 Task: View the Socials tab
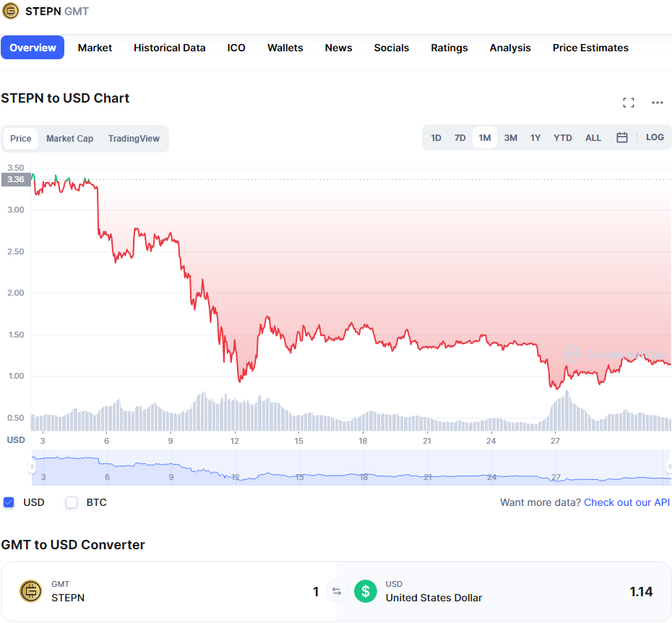[392, 48]
